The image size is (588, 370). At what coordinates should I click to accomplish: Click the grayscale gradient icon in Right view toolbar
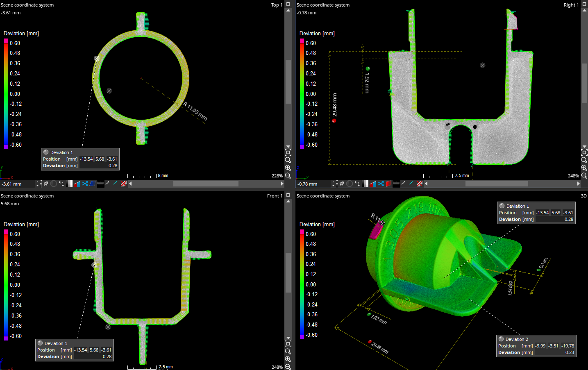pos(366,184)
